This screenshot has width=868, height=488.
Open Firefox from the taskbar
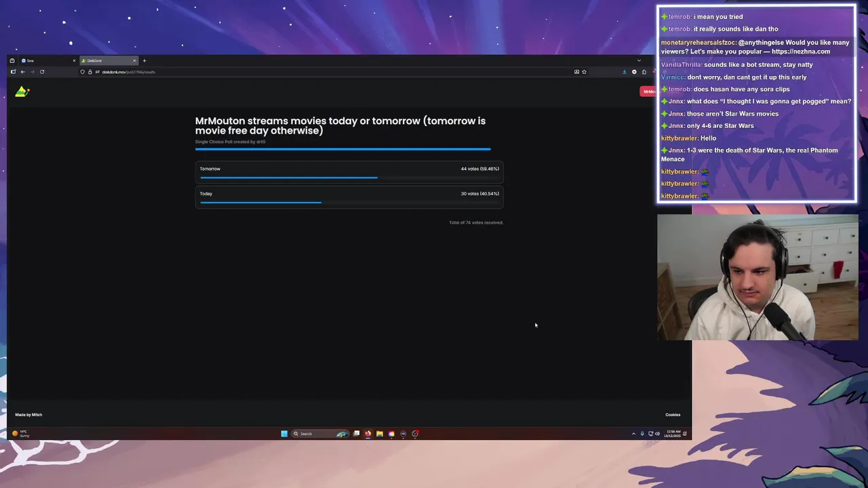pyautogui.click(x=368, y=434)
